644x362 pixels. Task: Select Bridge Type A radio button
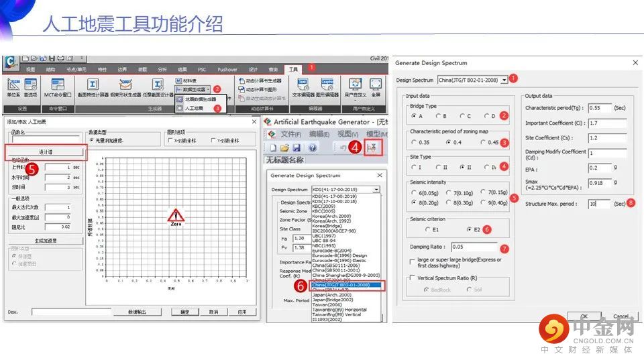414,116
